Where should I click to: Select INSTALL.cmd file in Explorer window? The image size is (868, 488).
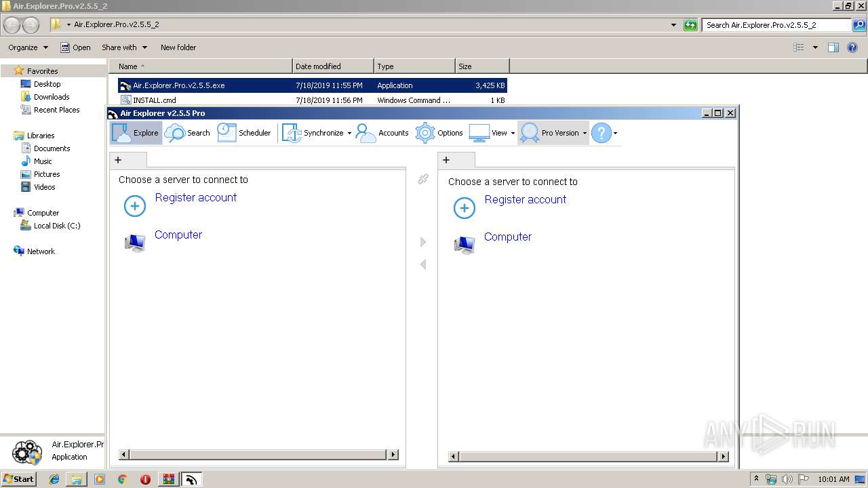pyautogui.click(x=312, y=100)
